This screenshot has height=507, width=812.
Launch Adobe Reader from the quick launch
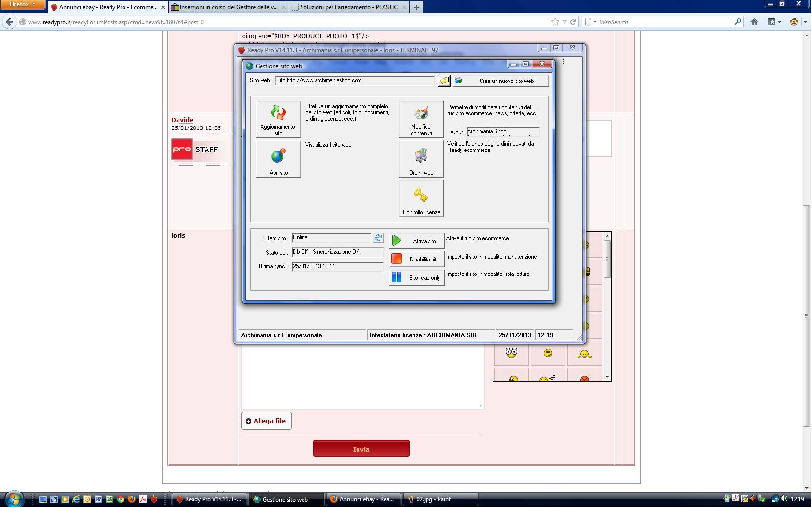[x=143, y=499]
